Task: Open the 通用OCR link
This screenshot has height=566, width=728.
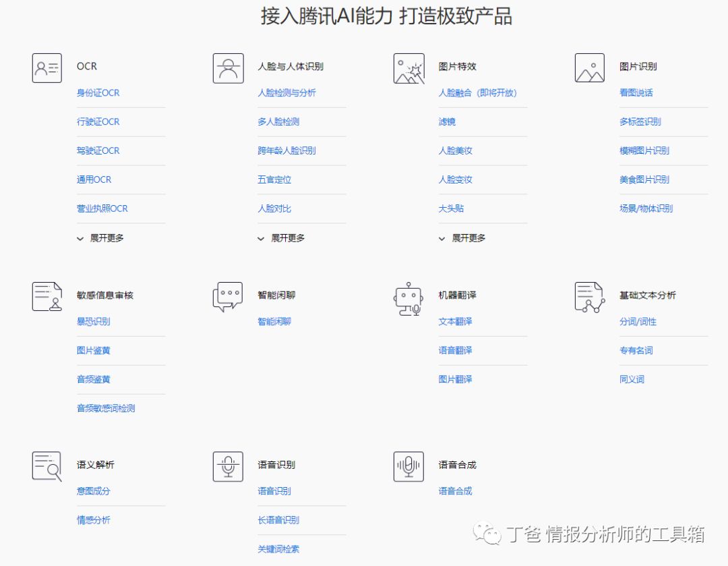Action: (94, 179)
